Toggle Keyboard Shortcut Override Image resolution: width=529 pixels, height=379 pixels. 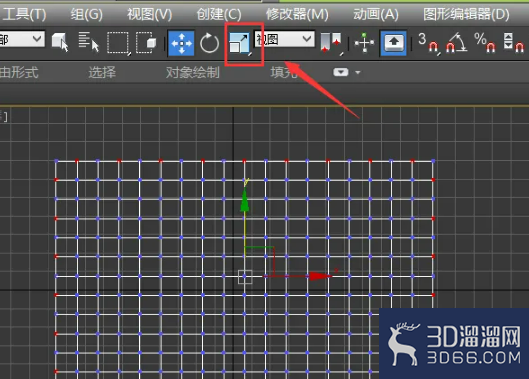point(394,43)
